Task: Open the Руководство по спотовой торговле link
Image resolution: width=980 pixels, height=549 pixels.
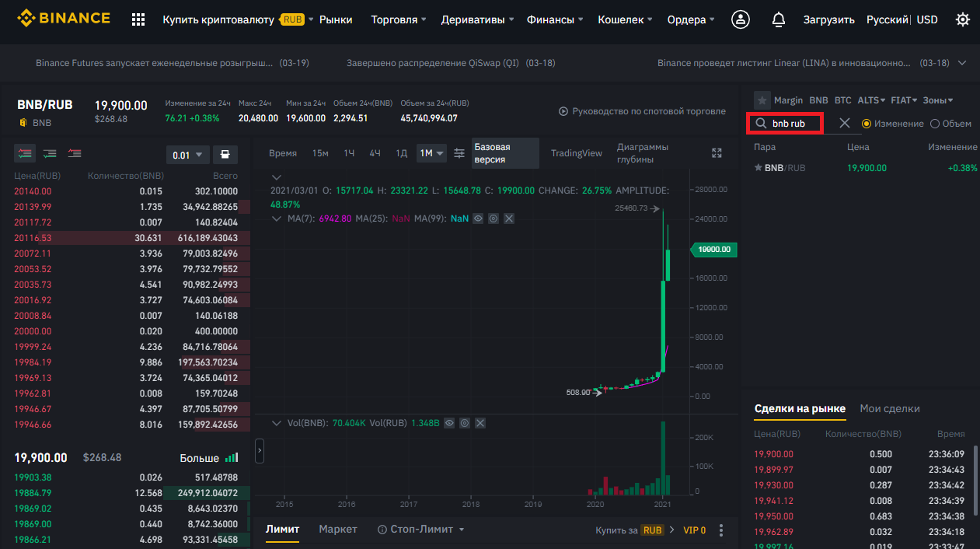Action: pyautogui.click(x=649, y=111)
